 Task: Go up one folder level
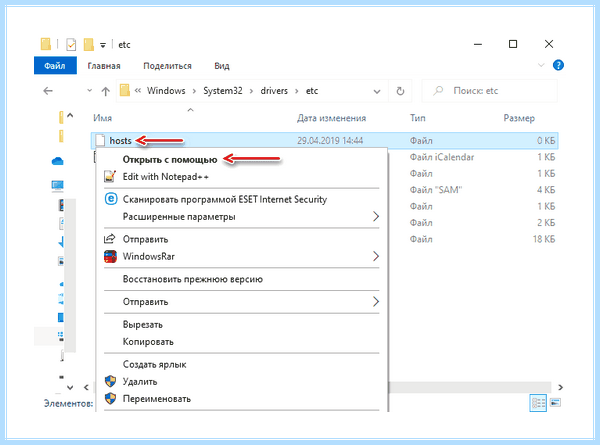click(105, 91)
